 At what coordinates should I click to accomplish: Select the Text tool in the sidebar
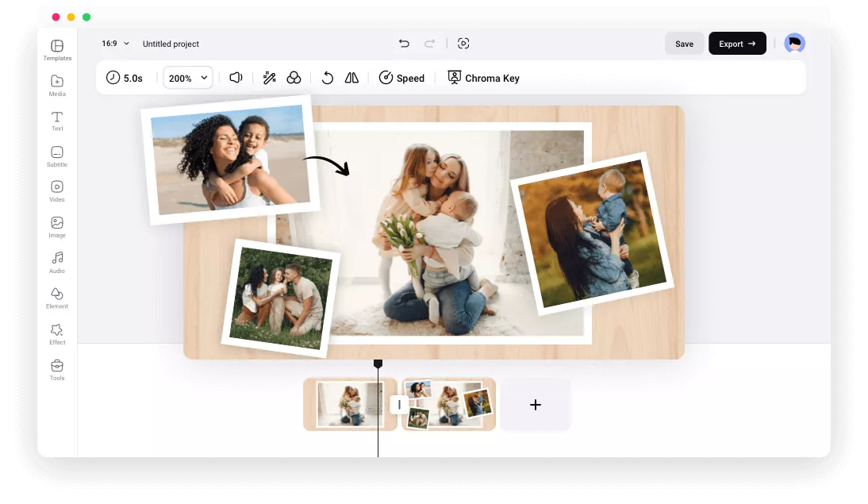(56, 121)
